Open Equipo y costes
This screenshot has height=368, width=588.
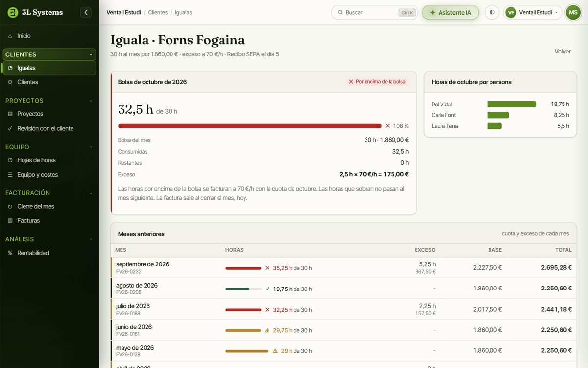coord(49,175)
